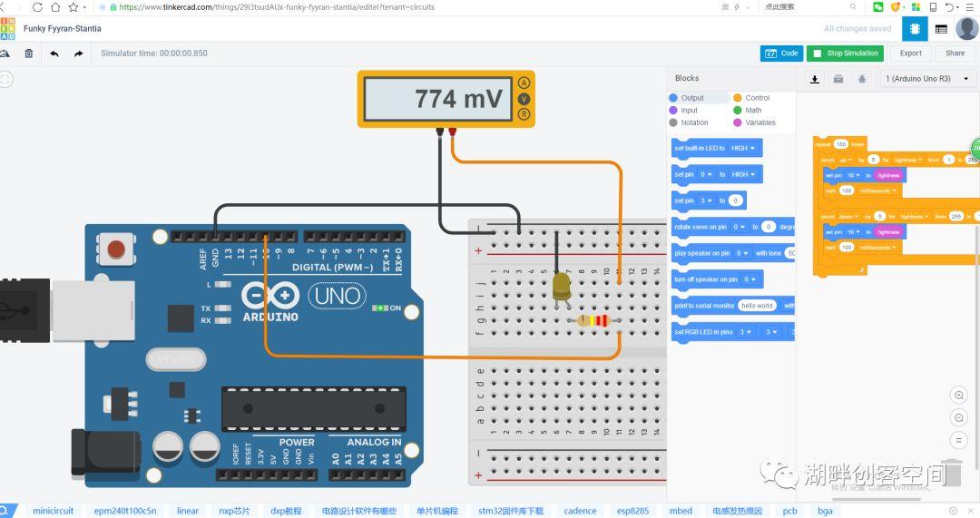Open pin dropdown in turn off speaker block
The height and width of the screenshot is (518, 980).
pos(750,279)
